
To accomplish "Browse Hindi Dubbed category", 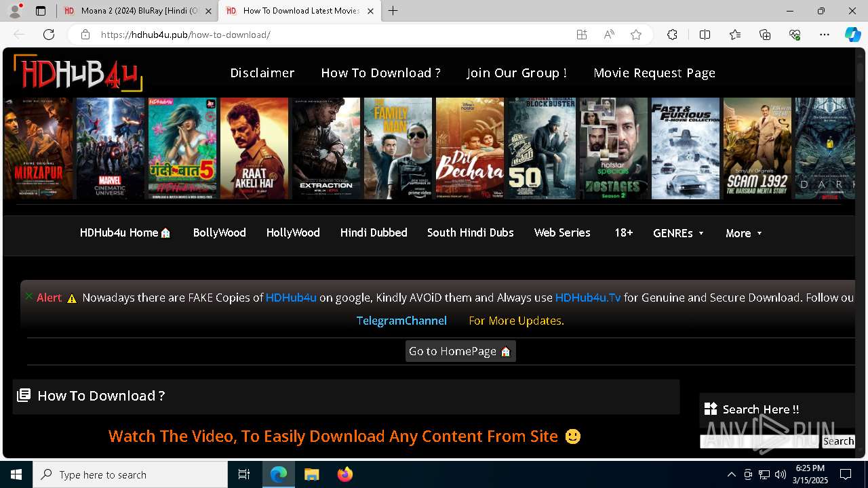I will click(374, 232).
